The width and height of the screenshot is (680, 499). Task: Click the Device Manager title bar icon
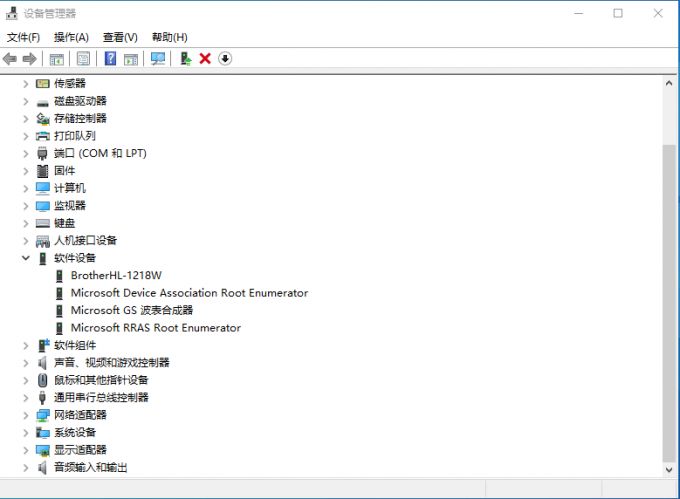pyautogui.click(x=12, y=13)
